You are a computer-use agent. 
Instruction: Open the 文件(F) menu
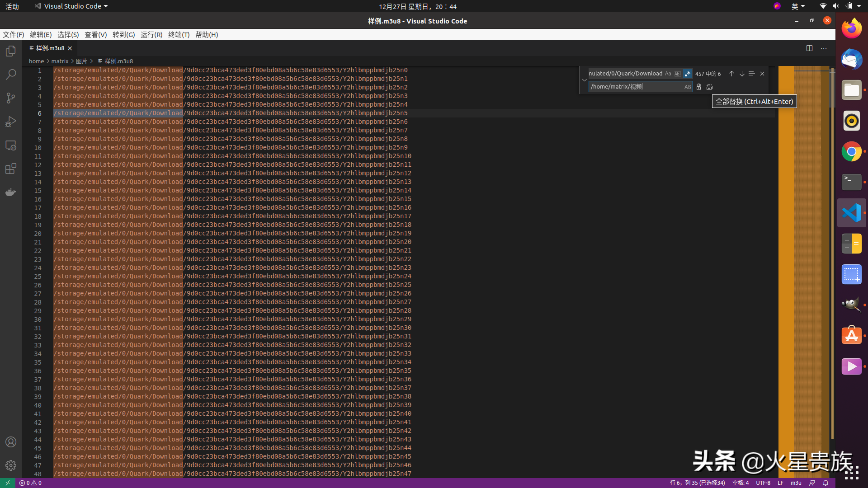tap(14, 35)
